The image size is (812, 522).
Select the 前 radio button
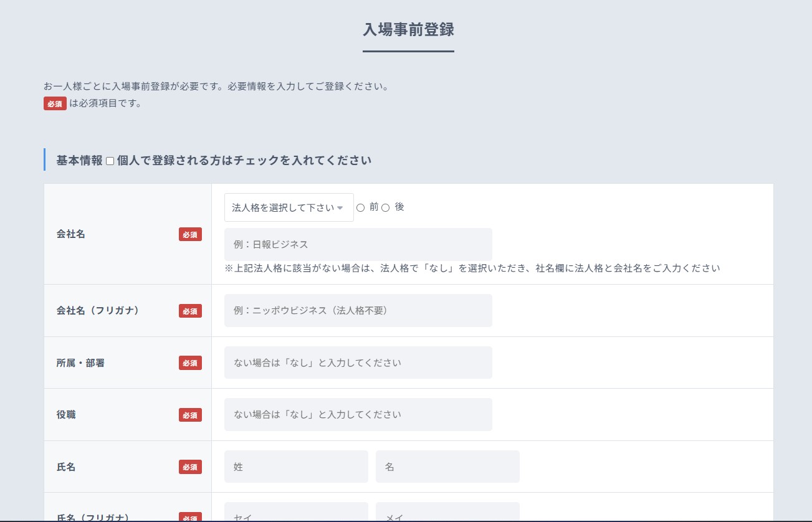360,208
